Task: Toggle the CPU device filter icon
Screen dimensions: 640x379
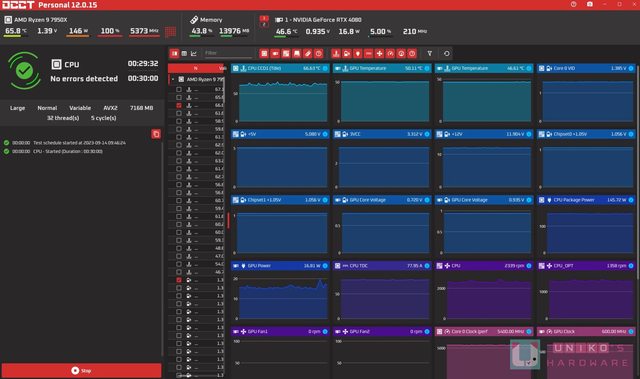Action: (264, 53)
